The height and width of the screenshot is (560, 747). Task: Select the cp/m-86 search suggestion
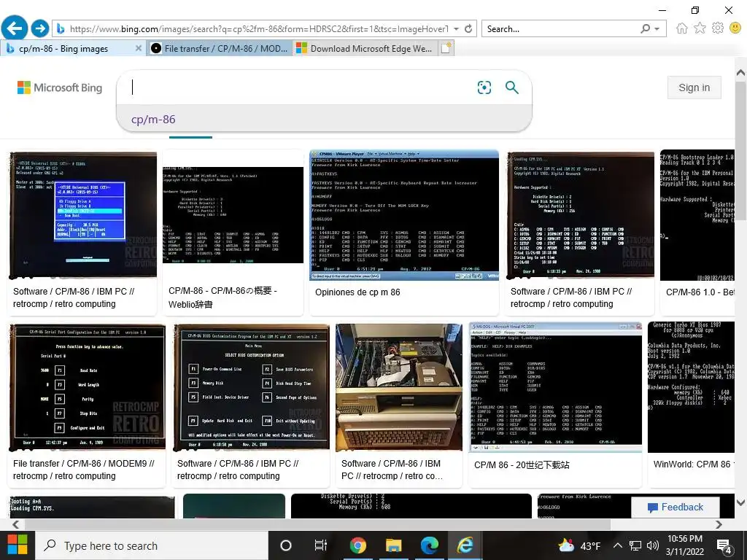coord(153,119)
